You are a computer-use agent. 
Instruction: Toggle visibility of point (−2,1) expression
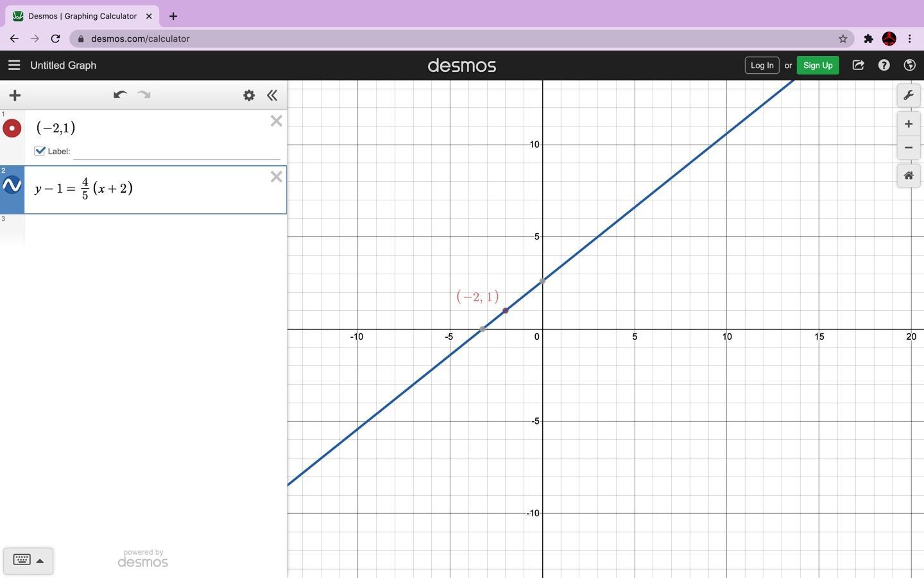click(x=12, y=128)
